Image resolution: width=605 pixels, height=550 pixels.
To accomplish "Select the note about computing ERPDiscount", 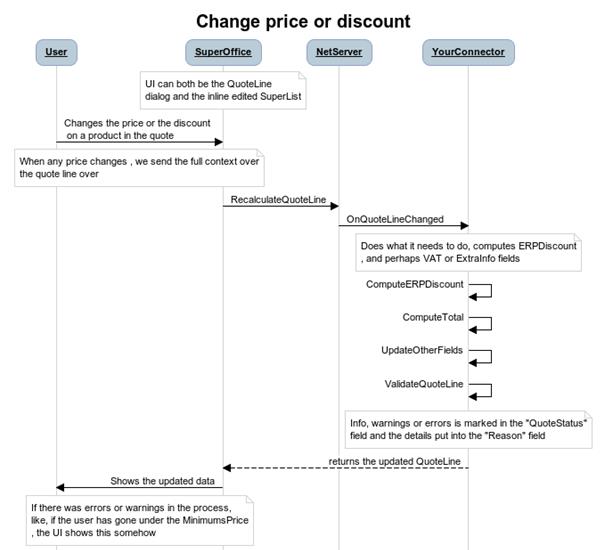I will (468, 252).
